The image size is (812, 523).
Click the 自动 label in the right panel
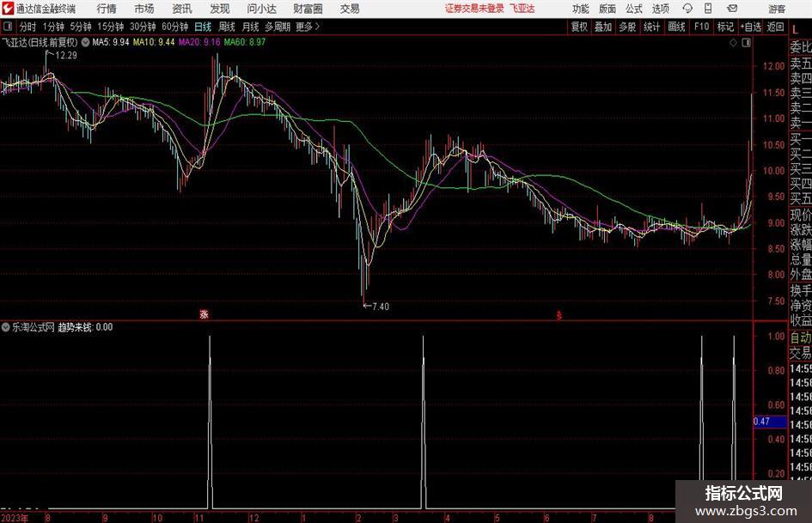[801, 338]
